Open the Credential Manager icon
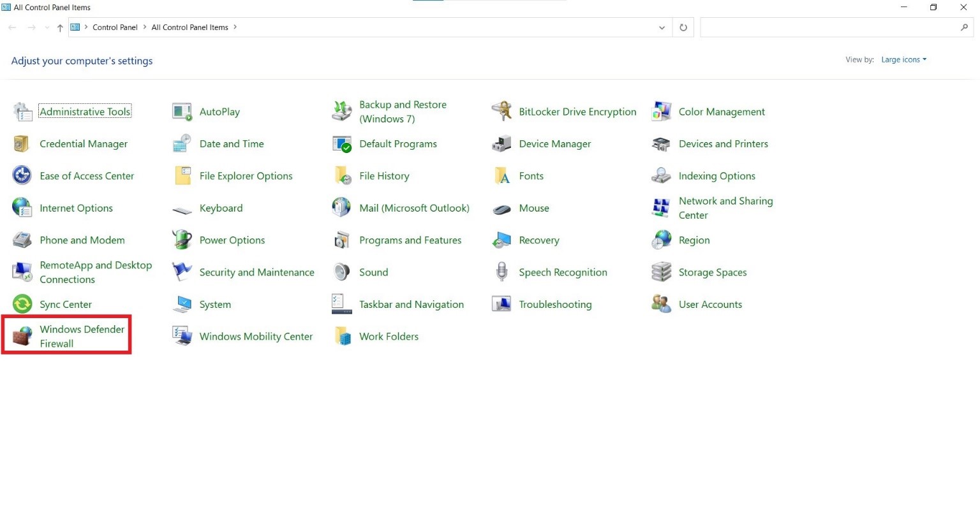 click(23, 144)
